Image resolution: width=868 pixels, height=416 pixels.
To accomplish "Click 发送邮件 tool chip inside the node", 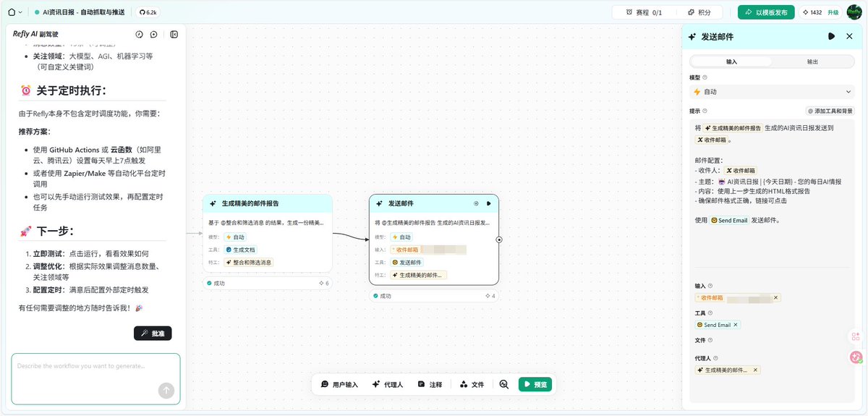I will tap(407, 263).
